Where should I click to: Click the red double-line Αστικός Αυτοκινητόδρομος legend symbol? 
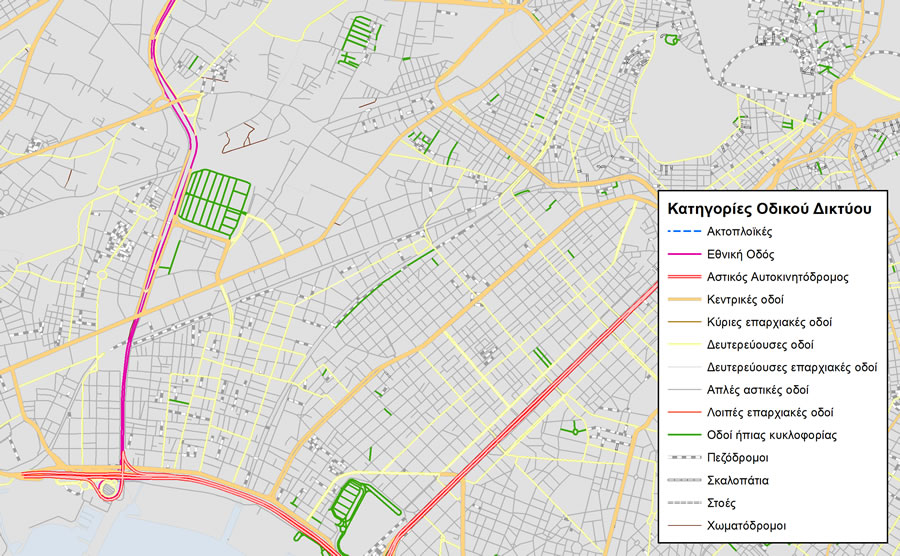(683, 277)
